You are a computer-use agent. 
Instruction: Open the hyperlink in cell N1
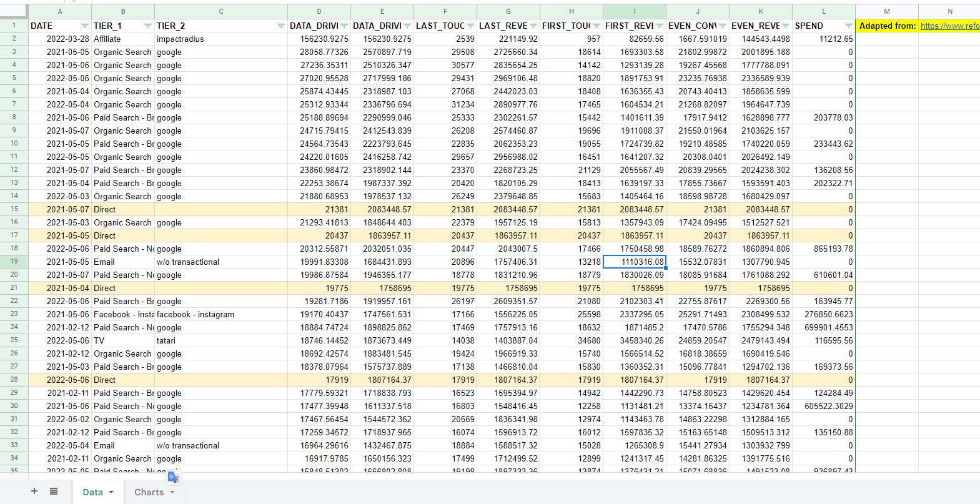click(x=949, y=26)
